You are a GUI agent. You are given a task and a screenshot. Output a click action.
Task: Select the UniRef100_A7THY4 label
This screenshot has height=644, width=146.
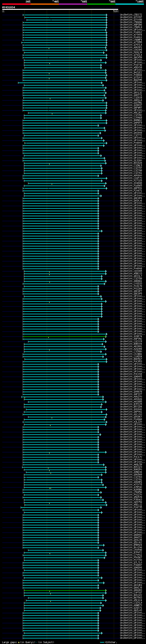[131, 35]
